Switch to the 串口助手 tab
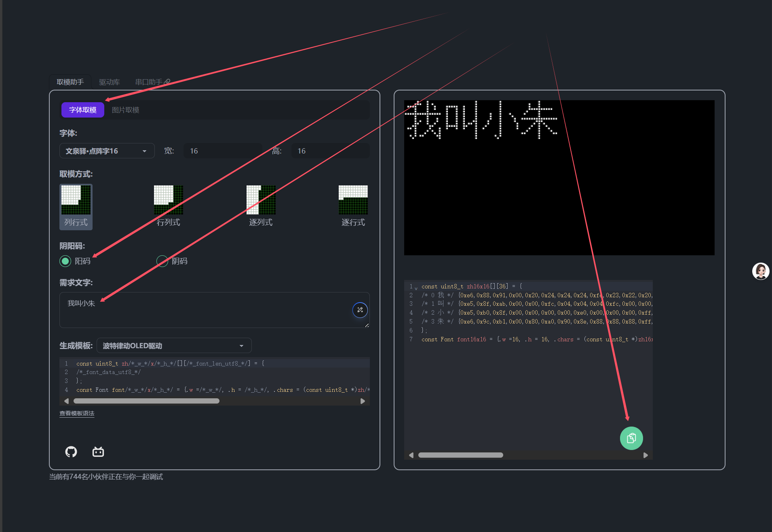772x532 pixels. (x=153, y=82)
